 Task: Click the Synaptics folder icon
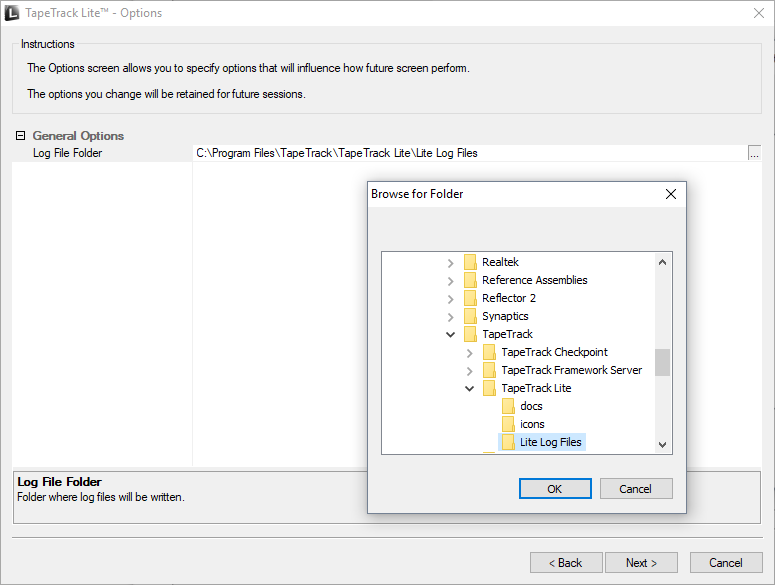[x=470, y=316]
